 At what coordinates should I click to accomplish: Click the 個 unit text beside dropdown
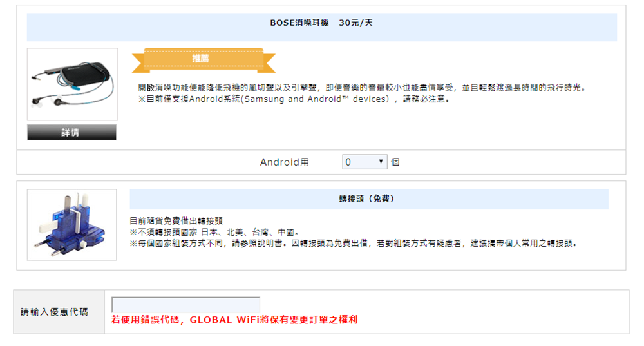tap(395, 162)
